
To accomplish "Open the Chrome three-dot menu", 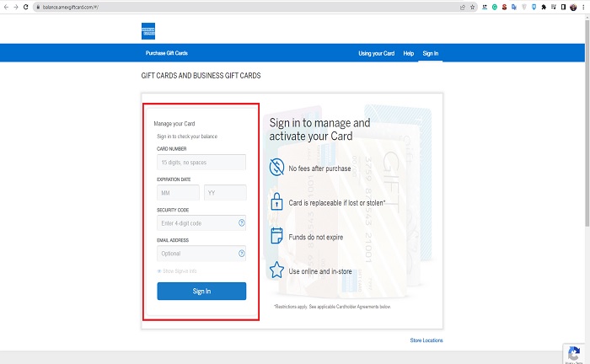I will [583, 7].
